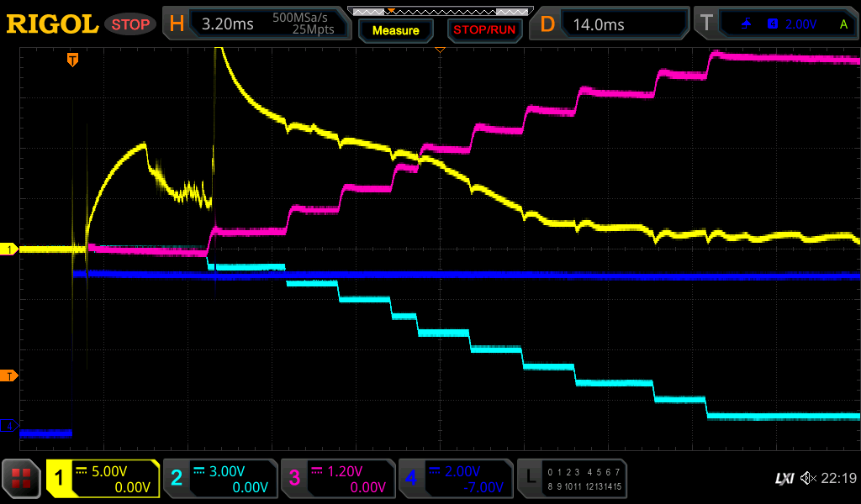
Task: Click the yellow channel 1 ground marker
Action: point(9,249)
